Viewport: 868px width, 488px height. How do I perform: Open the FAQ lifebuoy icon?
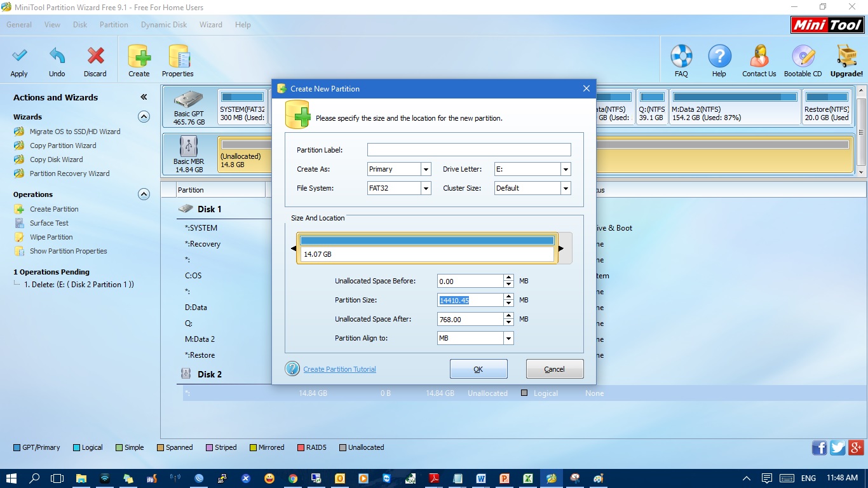[x=681, y=57]
